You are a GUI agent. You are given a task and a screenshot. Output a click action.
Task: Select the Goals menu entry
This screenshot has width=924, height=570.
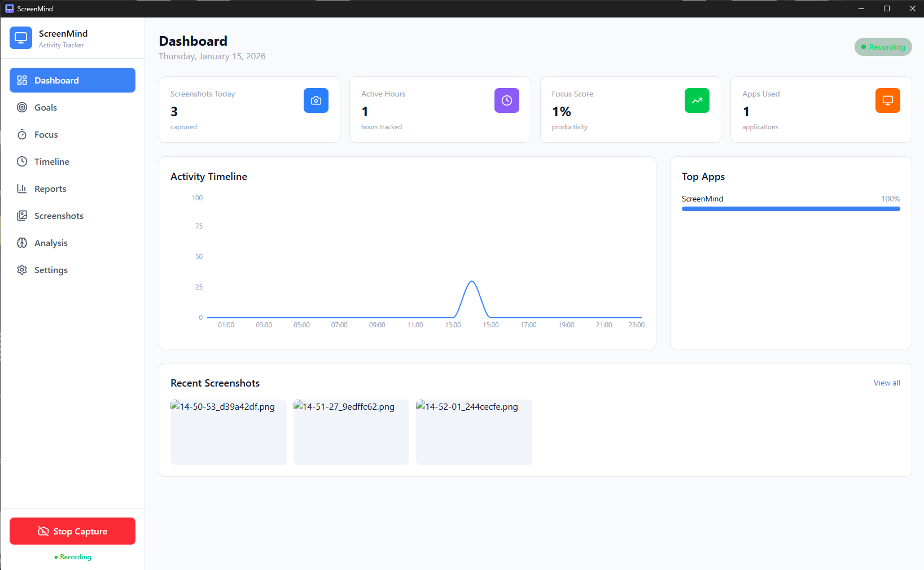click(x=46, y=107)
